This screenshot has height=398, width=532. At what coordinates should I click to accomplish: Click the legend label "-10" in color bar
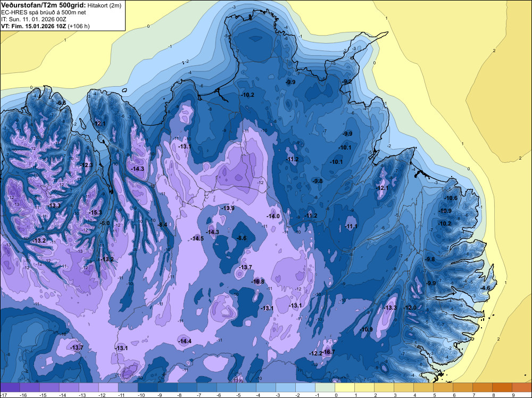pyautogui.click(x=141, y=395)
